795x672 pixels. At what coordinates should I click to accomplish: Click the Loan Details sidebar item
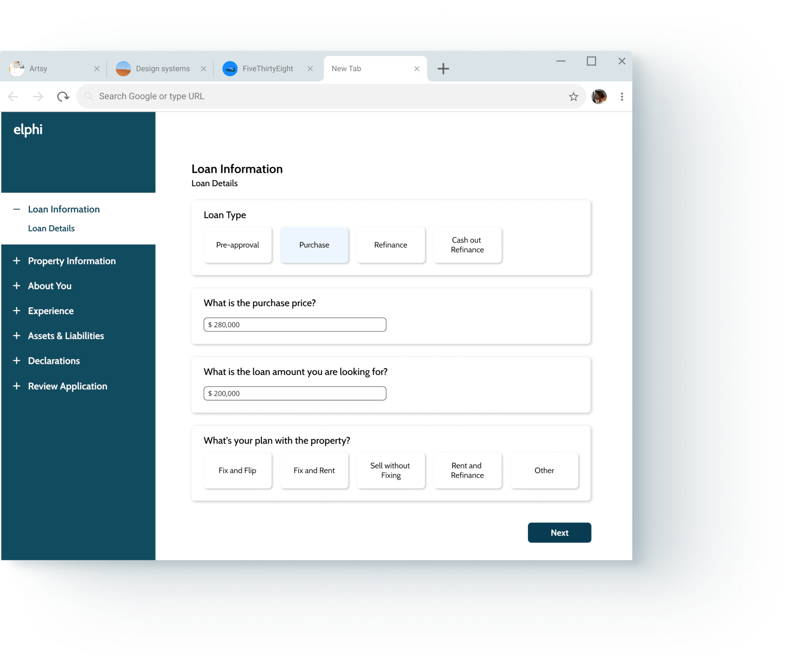coord(51,228)
